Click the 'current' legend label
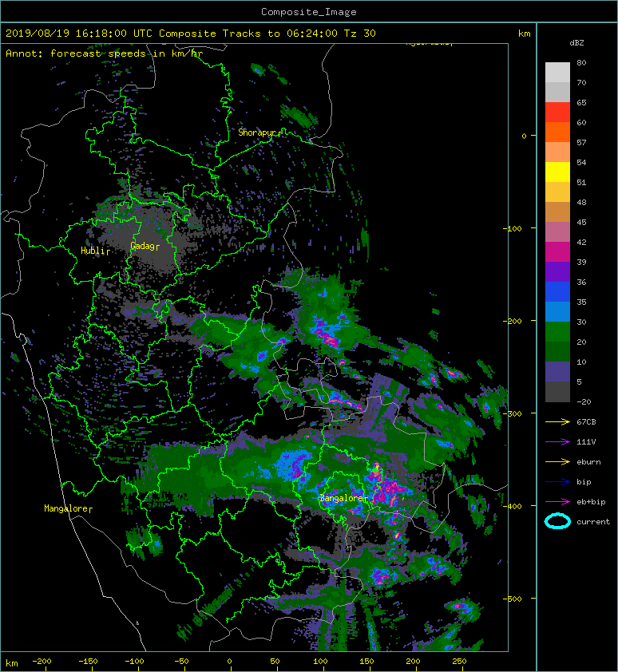 coord(593,522)
